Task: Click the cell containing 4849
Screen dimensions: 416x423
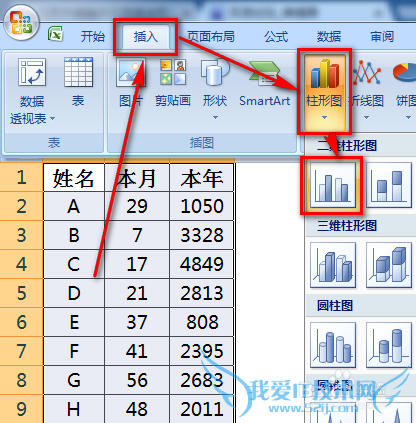Action: (x=202, y=264)
